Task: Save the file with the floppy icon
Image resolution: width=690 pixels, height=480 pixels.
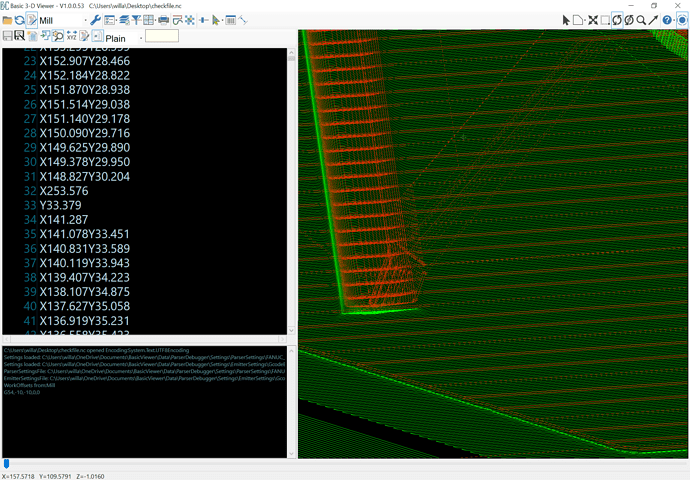Action: point(7,36)
